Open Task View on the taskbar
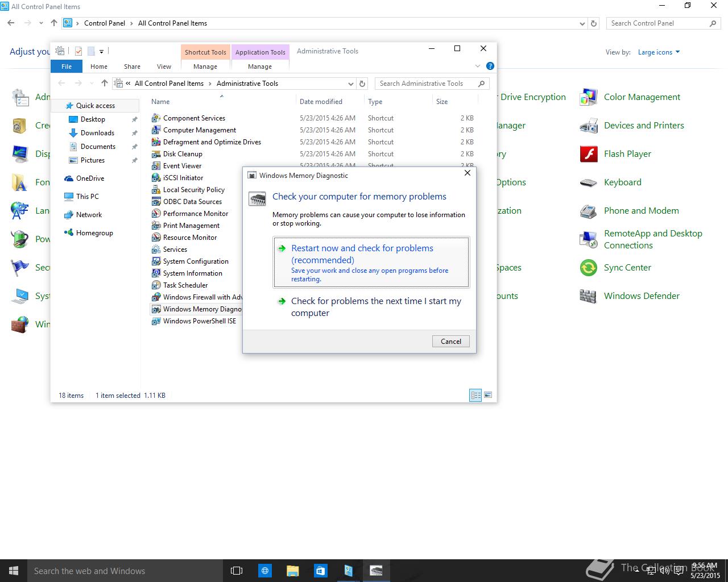This screenshot has height=582, width=728. [x=237, y=571]
